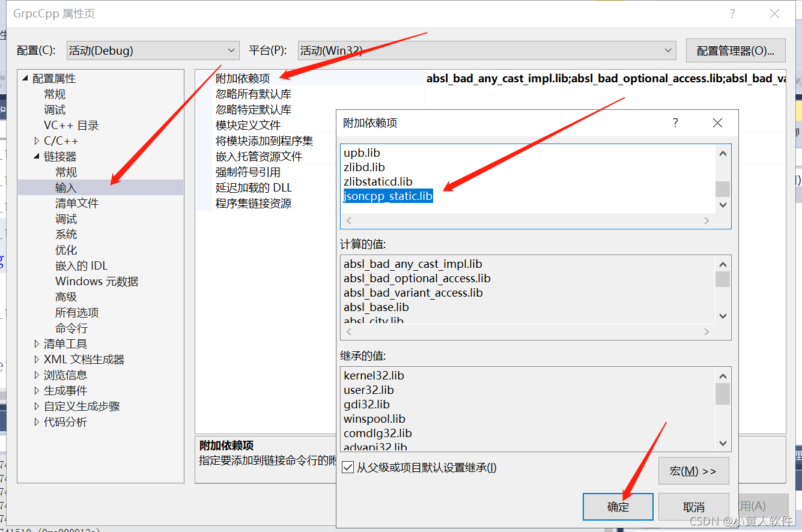Expand the 浏览信息 tree node
The height and width of the screenshot is (532, 802).
36,375
